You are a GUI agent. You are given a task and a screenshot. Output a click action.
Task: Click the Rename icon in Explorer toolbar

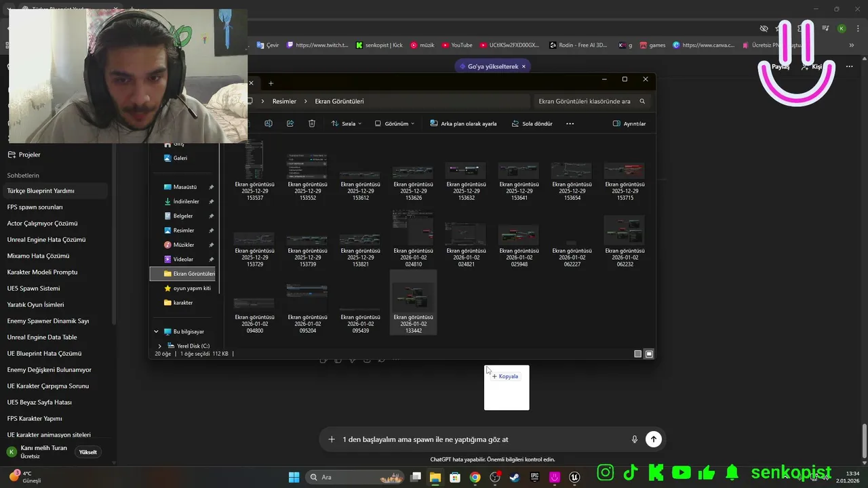[x=269, y=123]
